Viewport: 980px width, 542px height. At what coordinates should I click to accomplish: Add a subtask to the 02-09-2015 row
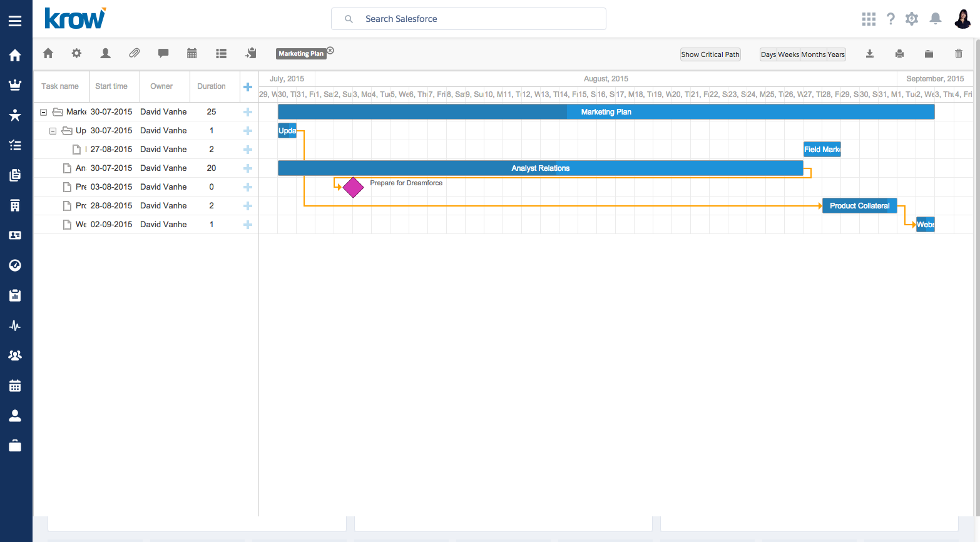(x=248, y=225)
